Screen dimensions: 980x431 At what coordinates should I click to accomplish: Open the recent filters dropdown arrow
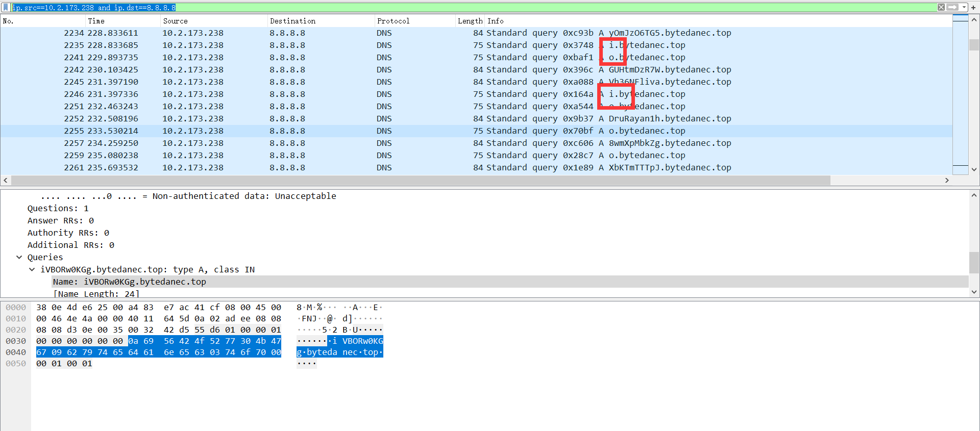(964, 7)
